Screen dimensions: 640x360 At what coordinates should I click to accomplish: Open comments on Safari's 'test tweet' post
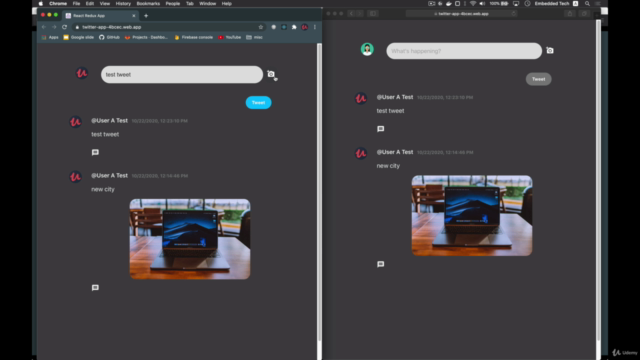(380, 129)
